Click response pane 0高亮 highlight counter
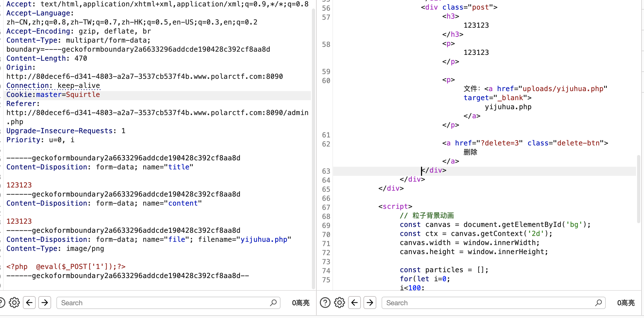The height and width of the screenshot is (318, 644). click(626, 303)
